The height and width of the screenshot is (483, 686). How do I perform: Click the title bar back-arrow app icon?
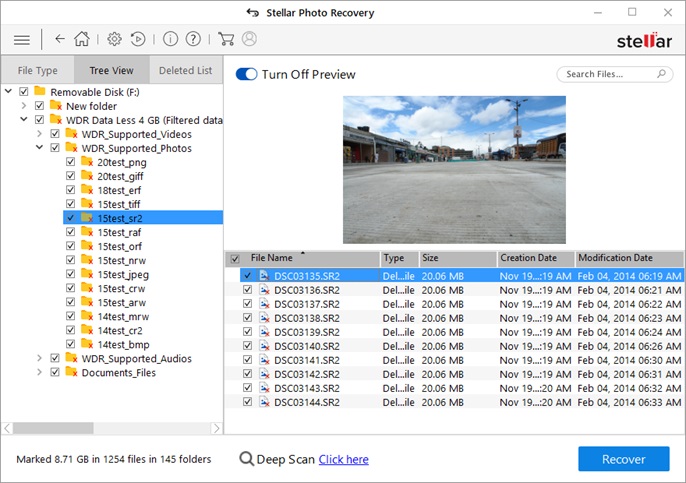[252, 12]
